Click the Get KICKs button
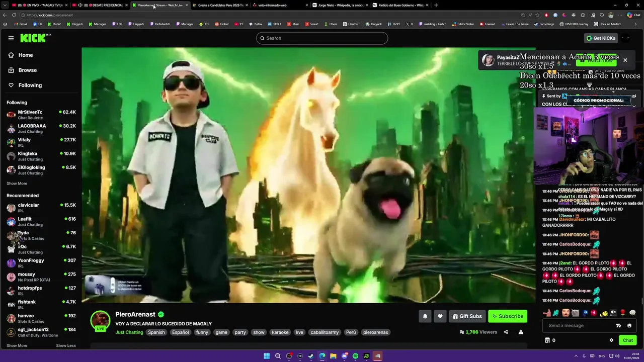644x362 pixels. pyautogui.click(x=601, y=38)
